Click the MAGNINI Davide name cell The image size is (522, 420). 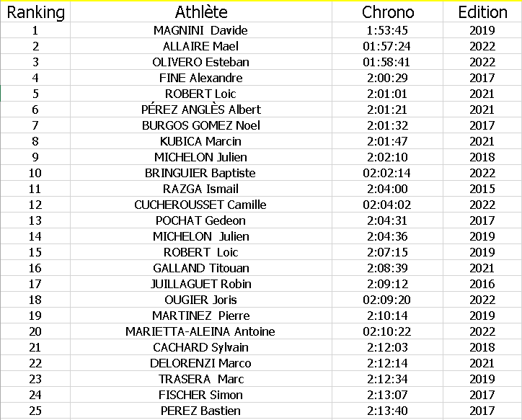[201, 30]
